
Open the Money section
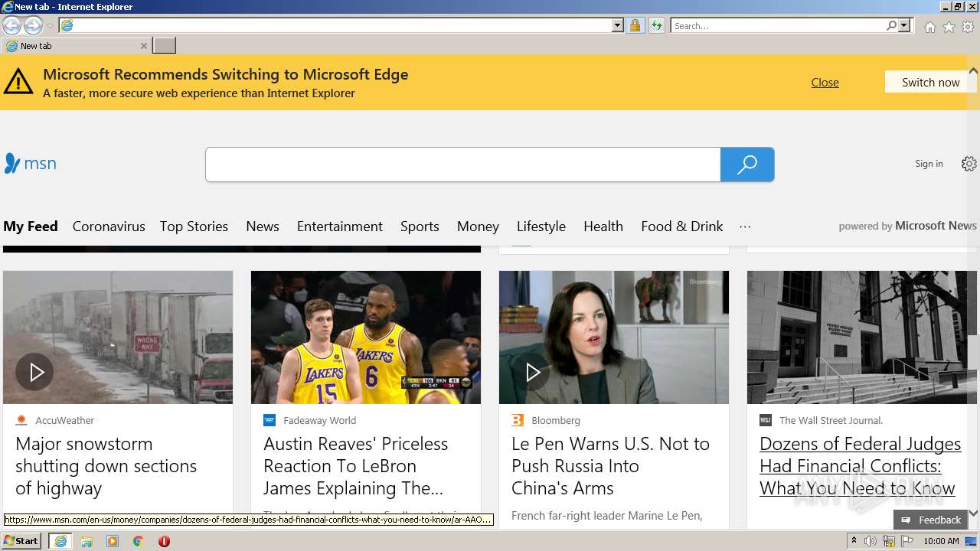[x=478, y=227]
